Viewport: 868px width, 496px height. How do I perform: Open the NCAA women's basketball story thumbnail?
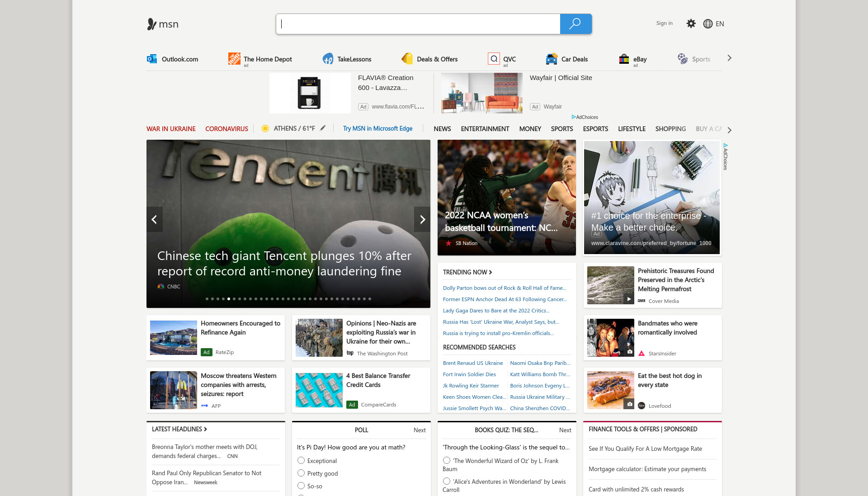click(x=506, y=198)
